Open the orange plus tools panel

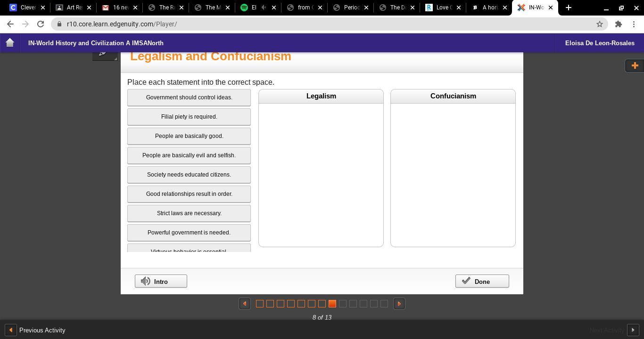click(635, 65)
